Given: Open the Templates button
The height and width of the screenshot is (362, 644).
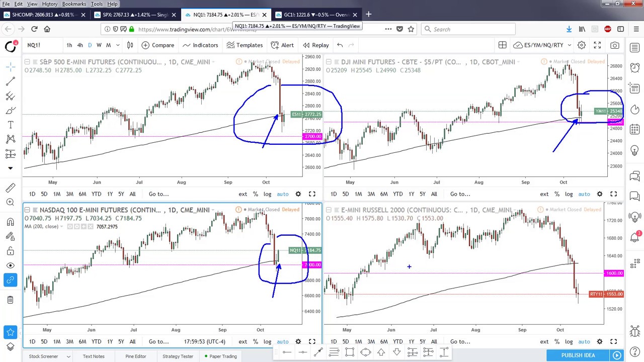Looking at the screenshot, I should coord(245,45).
